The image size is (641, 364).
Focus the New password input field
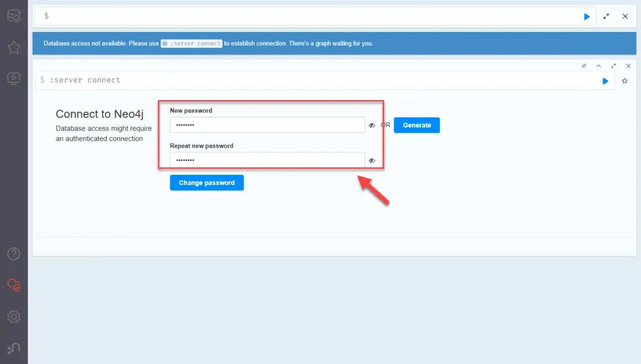[x=267, y=125]
